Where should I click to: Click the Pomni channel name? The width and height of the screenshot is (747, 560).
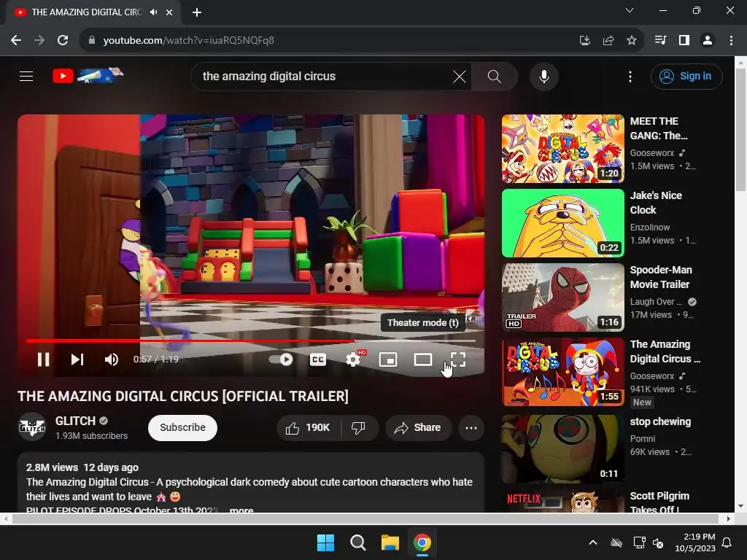coord(643,438)
